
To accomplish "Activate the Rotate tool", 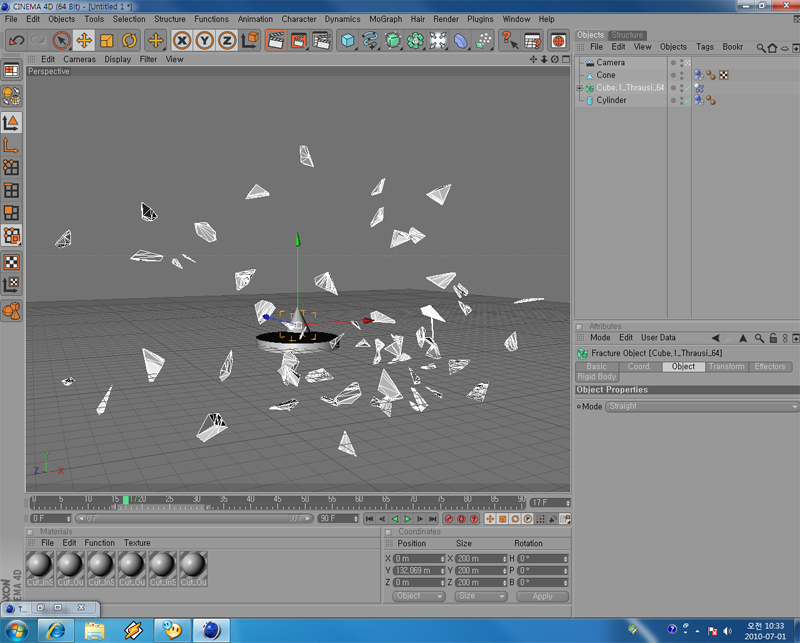I will [129, 40].
